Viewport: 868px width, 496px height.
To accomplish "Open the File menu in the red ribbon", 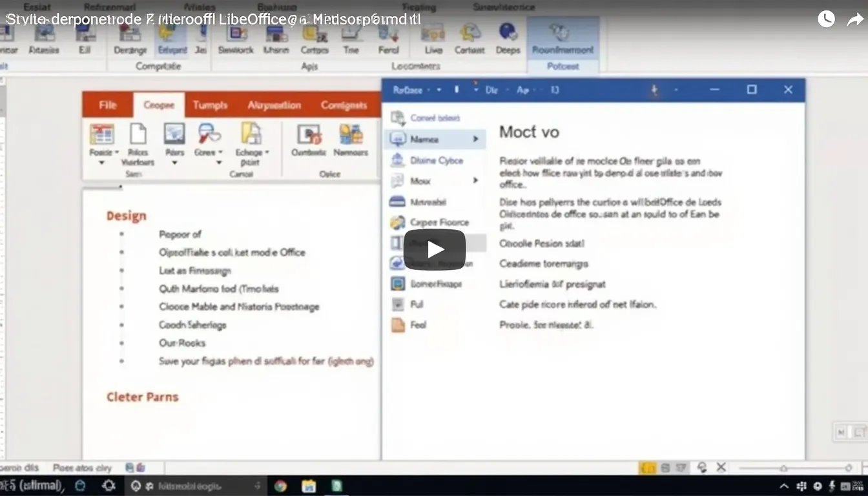I will [107, 104].
